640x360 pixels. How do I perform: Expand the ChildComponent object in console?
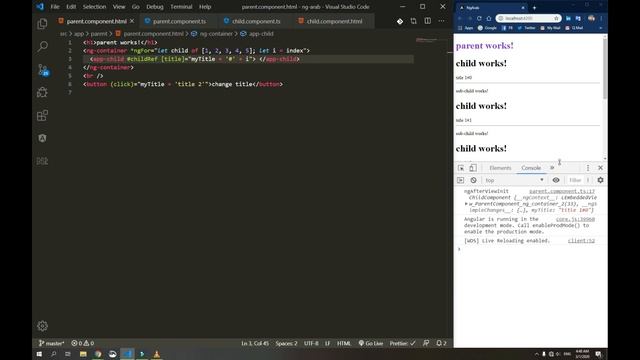pyautogui.click(x=466, y=204)
